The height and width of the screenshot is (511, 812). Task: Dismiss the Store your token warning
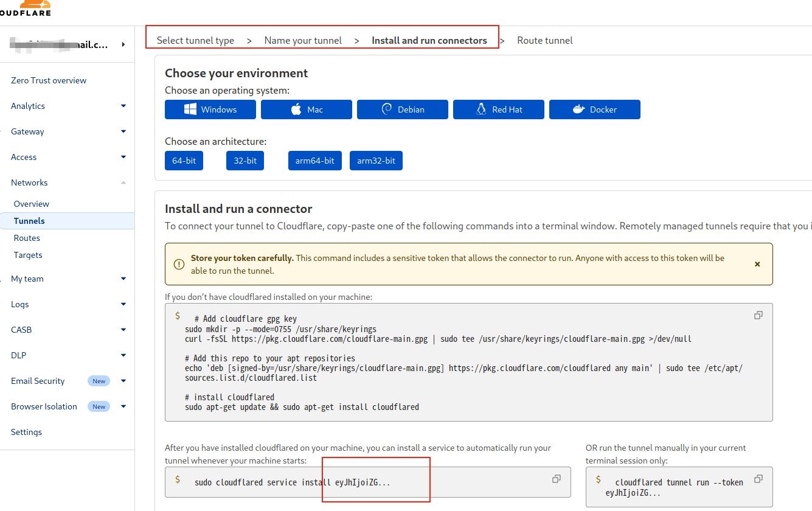757,264
